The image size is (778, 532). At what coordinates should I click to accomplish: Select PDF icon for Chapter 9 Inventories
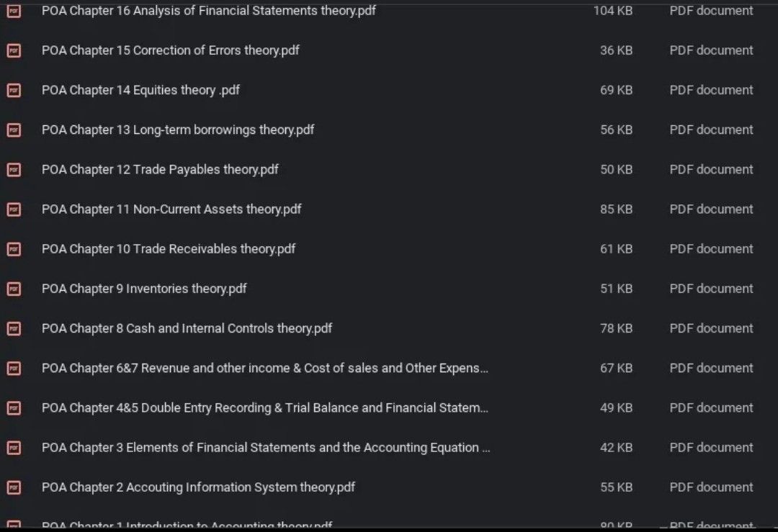[14, 289]
